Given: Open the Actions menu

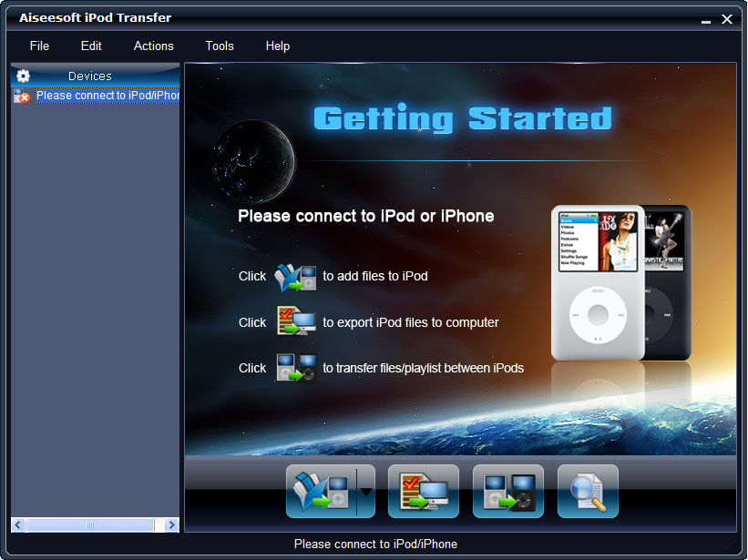Looking at the screenshot, I should point(153,46).
